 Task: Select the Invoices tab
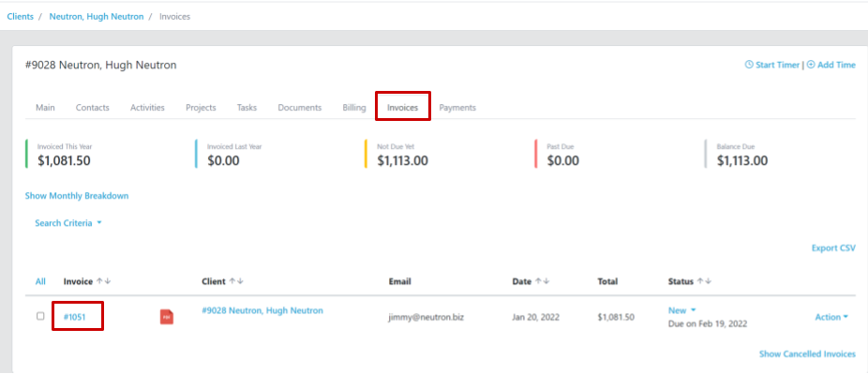point(402,108)
